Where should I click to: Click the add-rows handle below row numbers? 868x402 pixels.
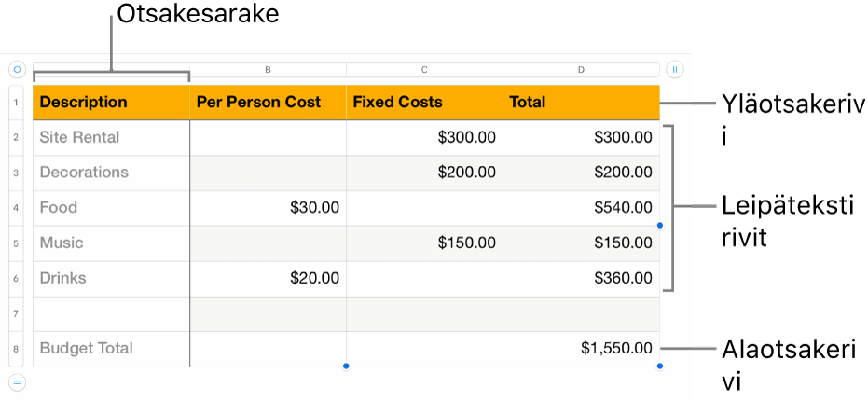[x=17, y=381]
